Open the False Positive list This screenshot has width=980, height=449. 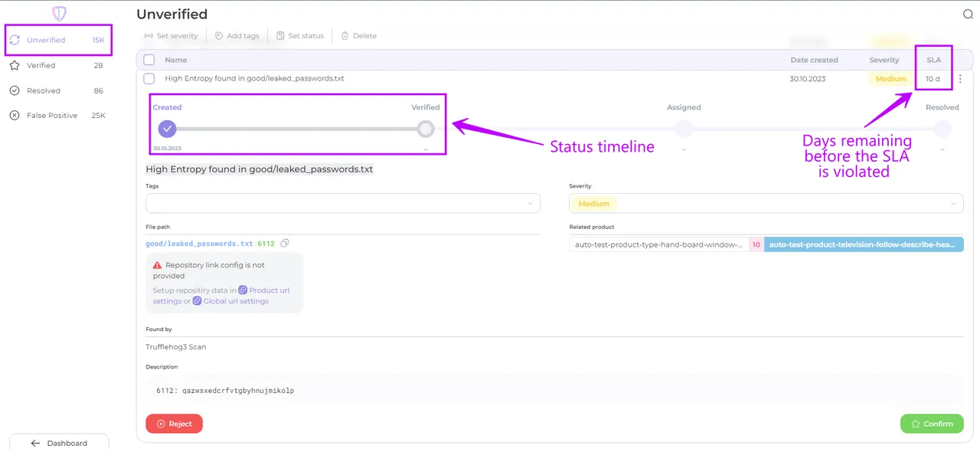(51, 116)
